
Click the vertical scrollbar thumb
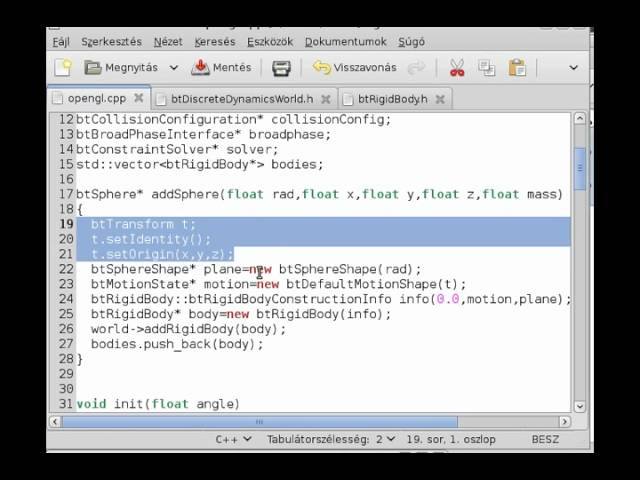580,168
